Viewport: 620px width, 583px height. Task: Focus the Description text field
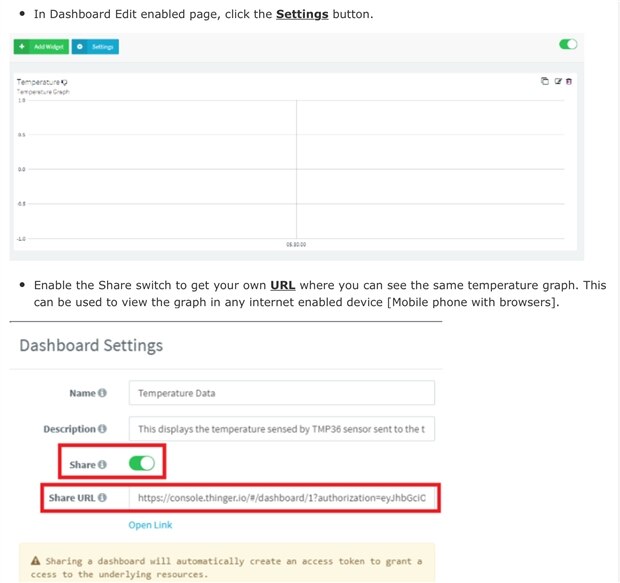point(282,429)
